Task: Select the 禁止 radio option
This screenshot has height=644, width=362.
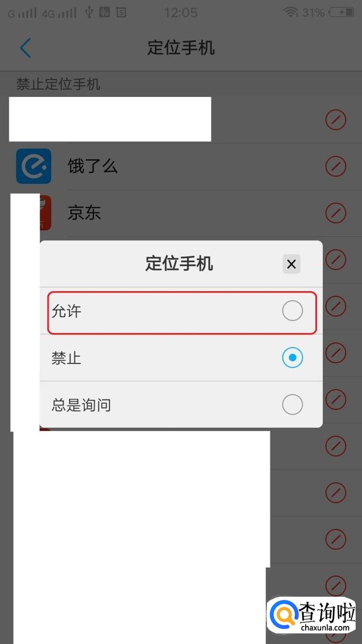Action: coord(292,358)
